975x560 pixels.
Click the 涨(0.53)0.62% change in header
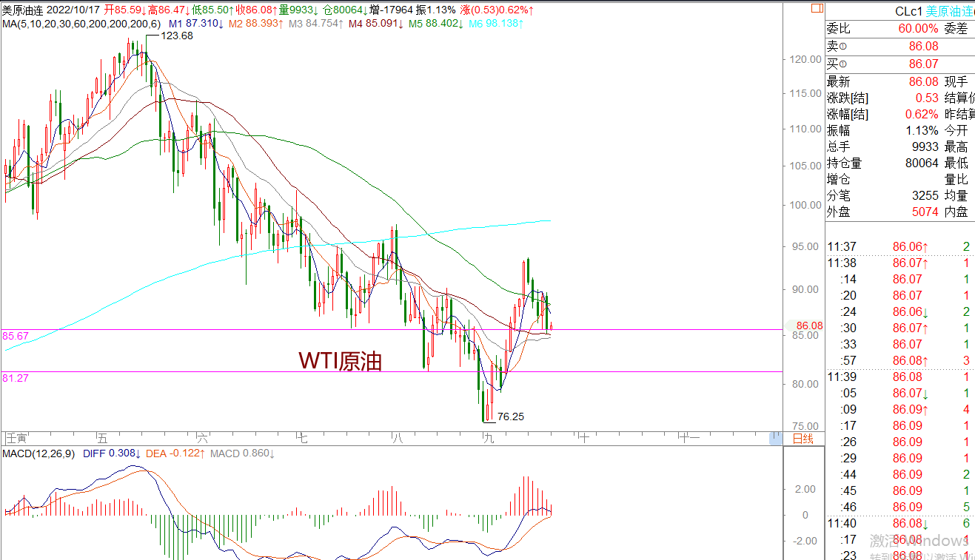click(497, 10)
